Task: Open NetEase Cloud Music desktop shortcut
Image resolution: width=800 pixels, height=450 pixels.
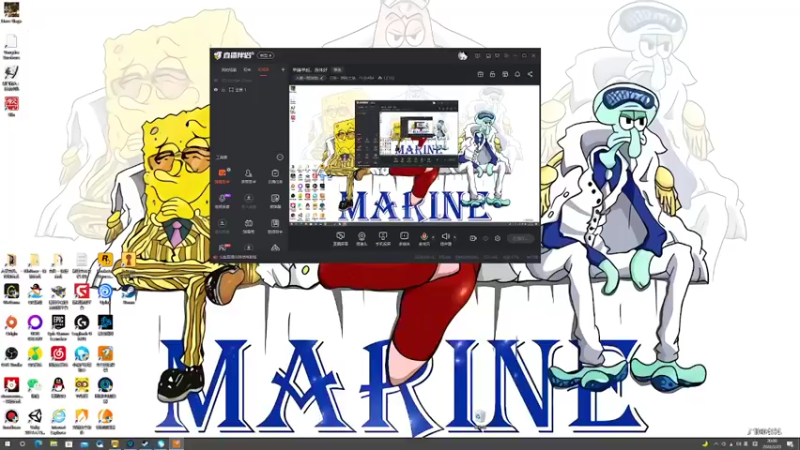Action: click(58, 357)
